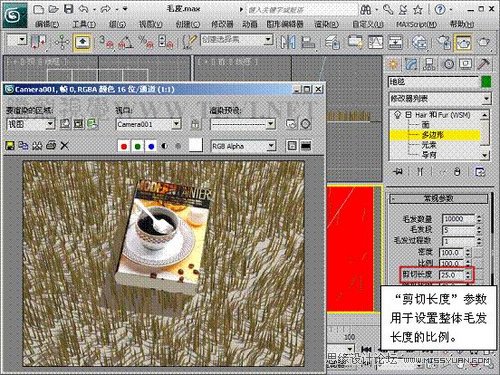
Task: Click the Save floppy disk icon
Action: (68, 9)
